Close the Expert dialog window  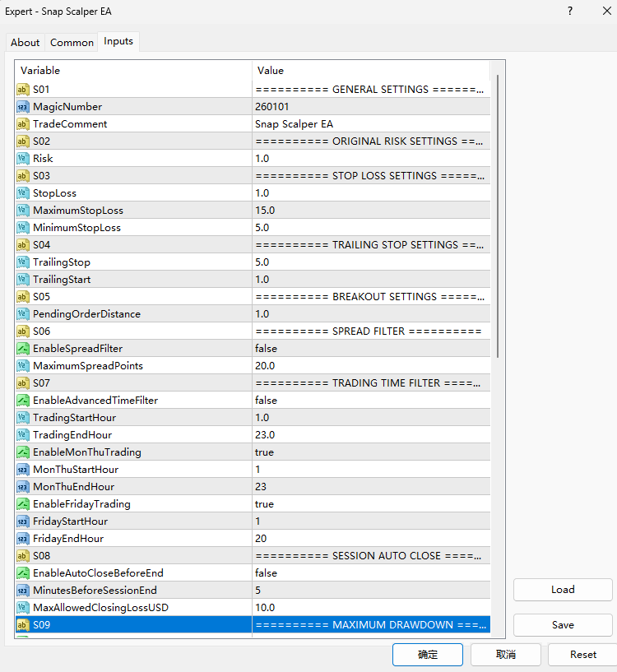click(x=606, y=12)
